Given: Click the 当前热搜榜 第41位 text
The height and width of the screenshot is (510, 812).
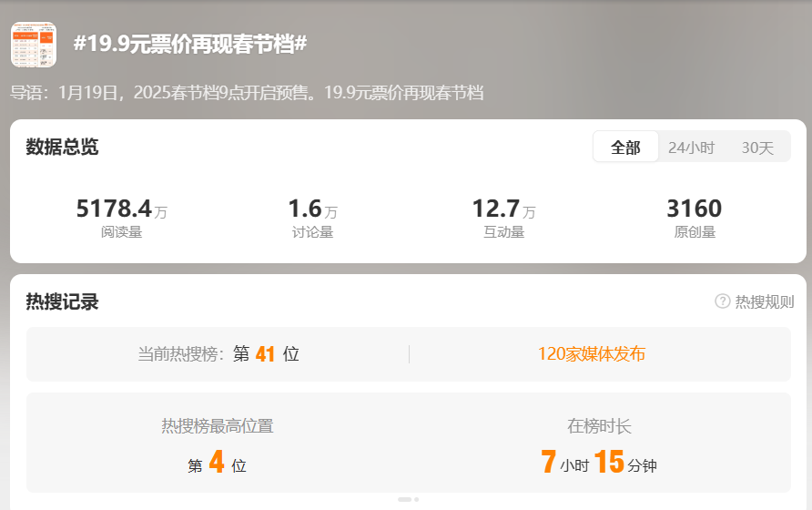Looking at the screenshot, I should (x=218, y=354).
